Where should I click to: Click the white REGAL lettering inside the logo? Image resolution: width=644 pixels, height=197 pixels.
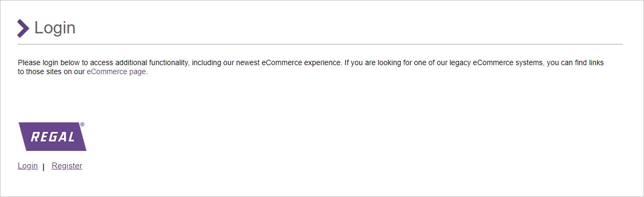coord(53,137)
